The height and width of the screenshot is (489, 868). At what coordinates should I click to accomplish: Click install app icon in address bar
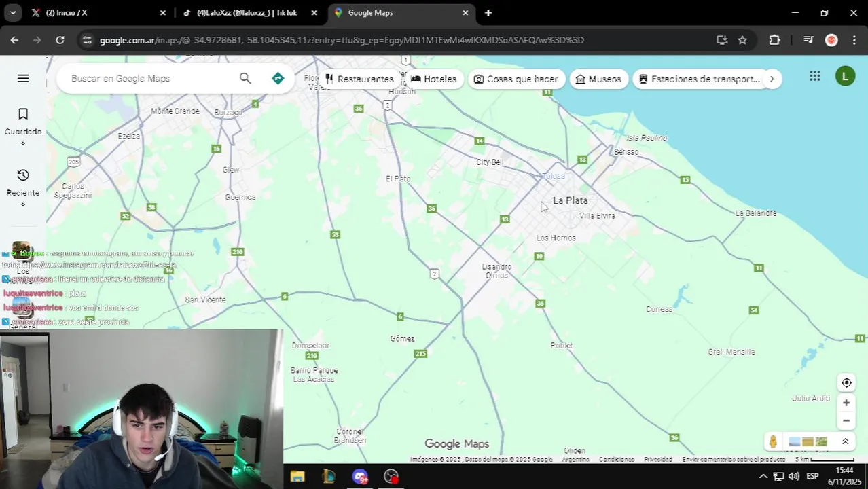pos(722,40)
